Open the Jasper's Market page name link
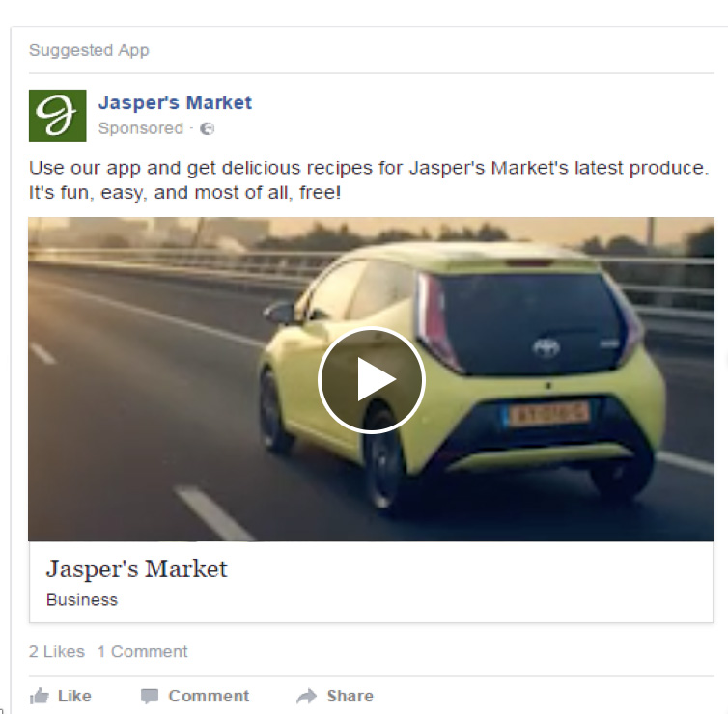The height and width of the screenshot is (714, 728). click(x=175, y=102)
